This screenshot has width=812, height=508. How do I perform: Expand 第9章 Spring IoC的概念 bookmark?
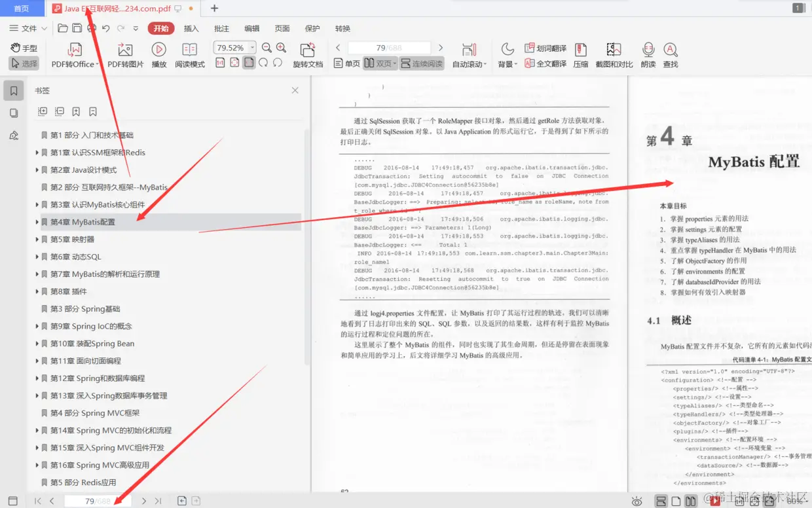pos(37,326)
